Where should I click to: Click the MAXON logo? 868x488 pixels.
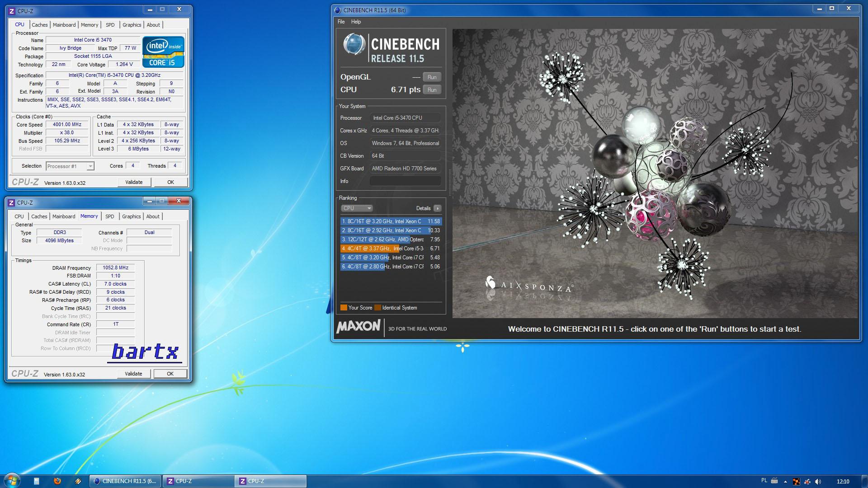point(359,326)
